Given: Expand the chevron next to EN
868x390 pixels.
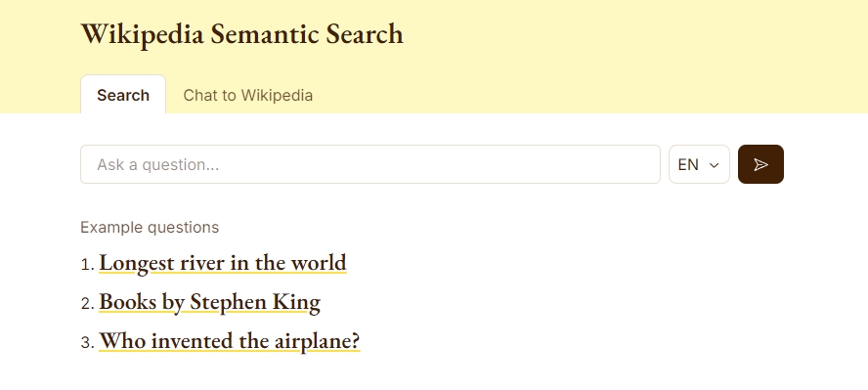Looking at the screenshot, I should click(x=715, y=165).
